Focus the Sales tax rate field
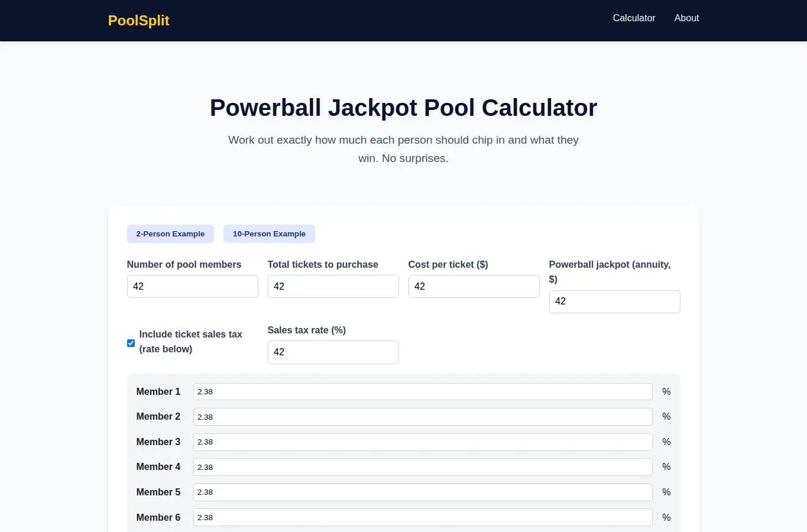This screenshot has height=532, width=807. tap(333, 352)
